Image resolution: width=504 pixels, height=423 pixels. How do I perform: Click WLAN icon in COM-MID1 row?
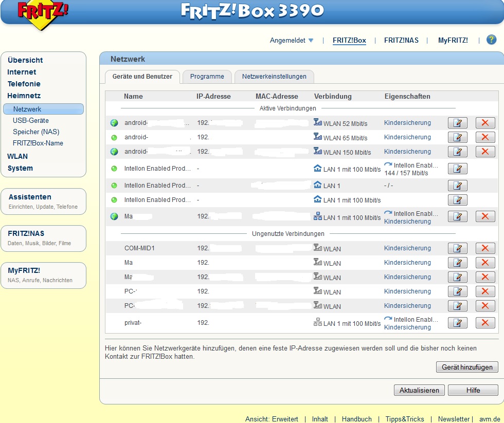(x=318, y=248)
